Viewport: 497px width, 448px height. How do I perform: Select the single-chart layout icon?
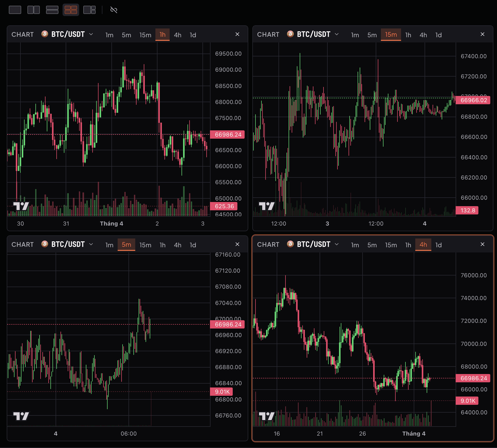[15, 10]
